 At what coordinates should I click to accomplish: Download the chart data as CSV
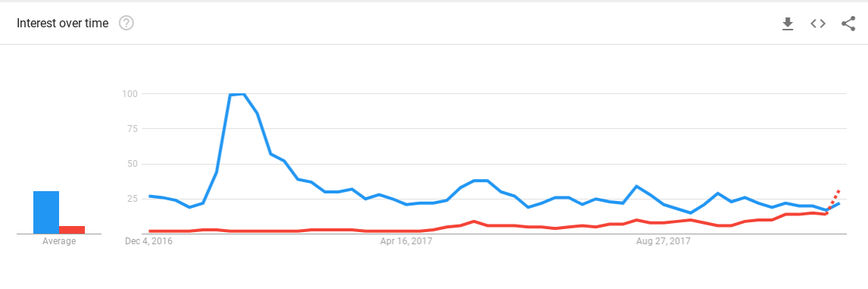coord(787,24)
